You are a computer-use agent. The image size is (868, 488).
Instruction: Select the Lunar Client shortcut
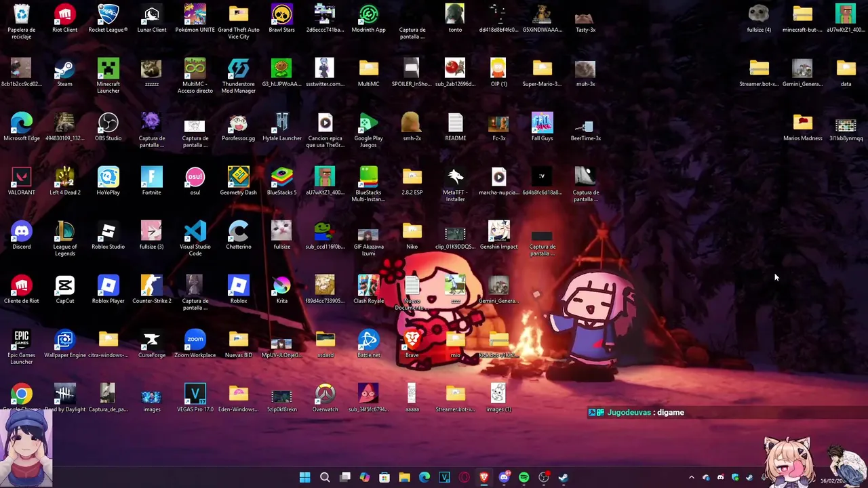coord(152,18)
